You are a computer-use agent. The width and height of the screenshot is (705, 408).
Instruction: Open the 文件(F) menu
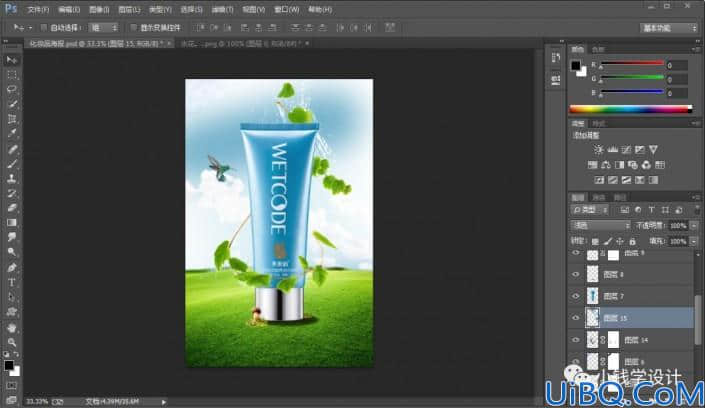click(38, 9)
